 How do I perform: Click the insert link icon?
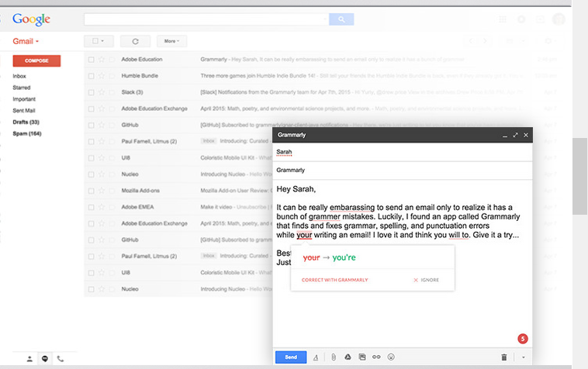point(376,357)
